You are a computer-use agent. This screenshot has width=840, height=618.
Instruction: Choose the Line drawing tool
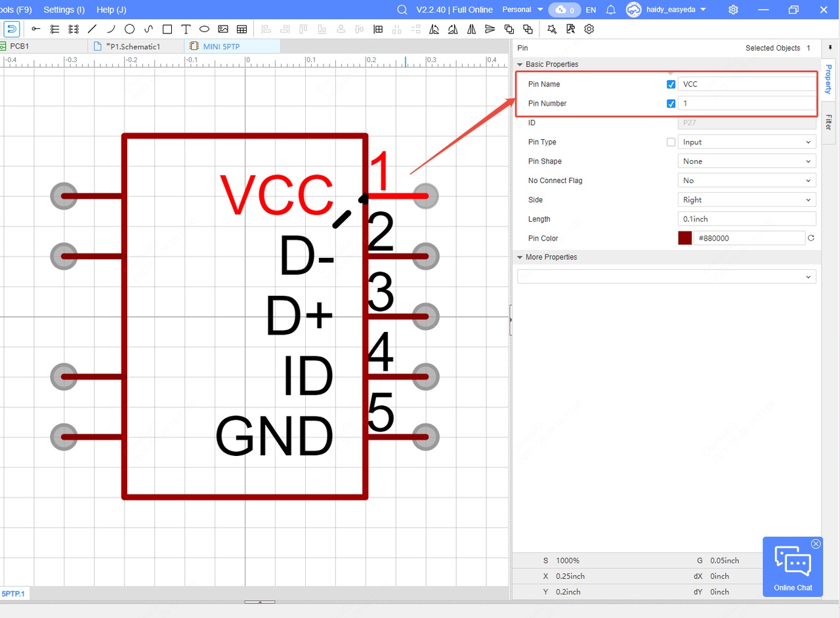click(93, 29)
